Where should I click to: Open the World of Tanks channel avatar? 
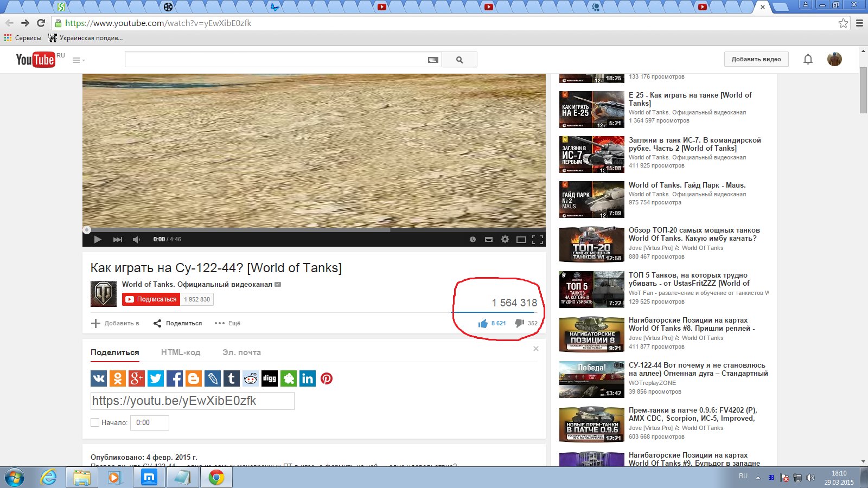[104, 294]
